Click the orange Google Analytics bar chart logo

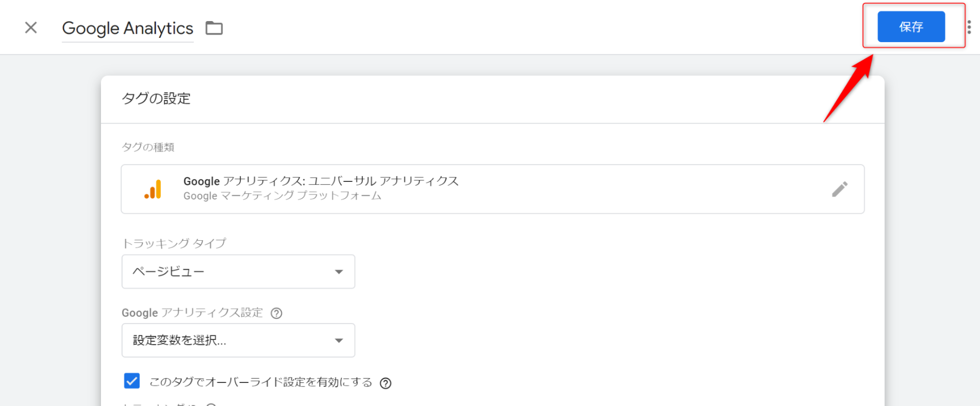(153, 189)
